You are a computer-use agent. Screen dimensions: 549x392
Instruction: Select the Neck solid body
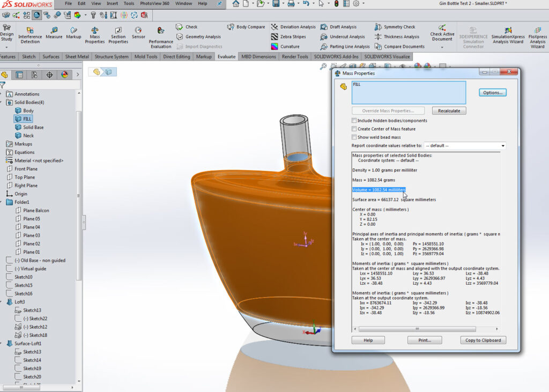tap(28, 136)
